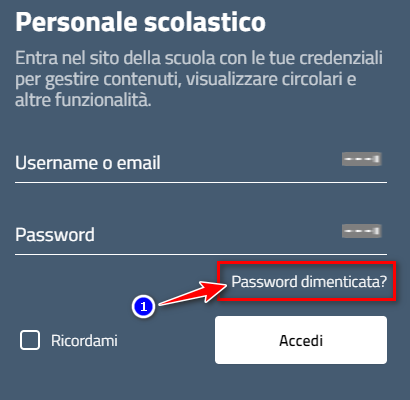Viewport: 410px width, 400px height.
Task: Click the 'Username o email' placeholder label
Action: pos(88,163)
